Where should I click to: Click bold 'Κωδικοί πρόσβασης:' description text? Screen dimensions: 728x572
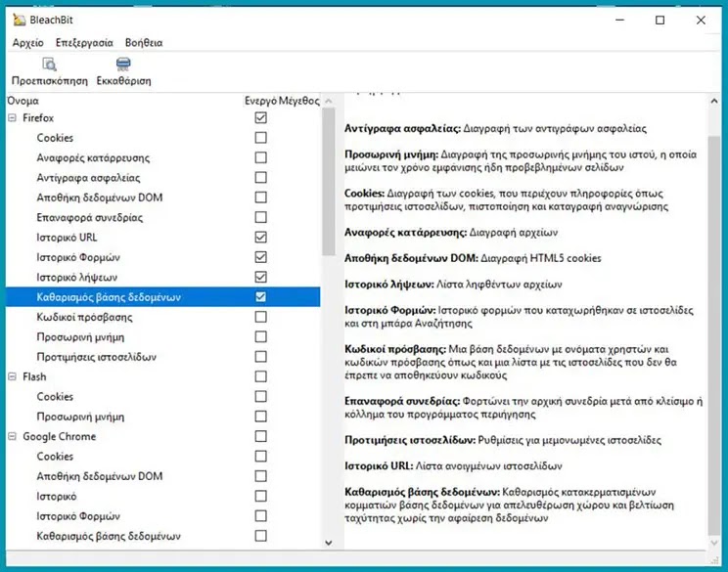pyautogui.click(x=395, y=349)
